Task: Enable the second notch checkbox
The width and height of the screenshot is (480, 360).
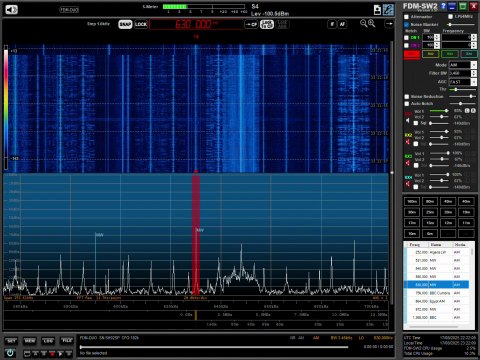Action: point(406,45)
